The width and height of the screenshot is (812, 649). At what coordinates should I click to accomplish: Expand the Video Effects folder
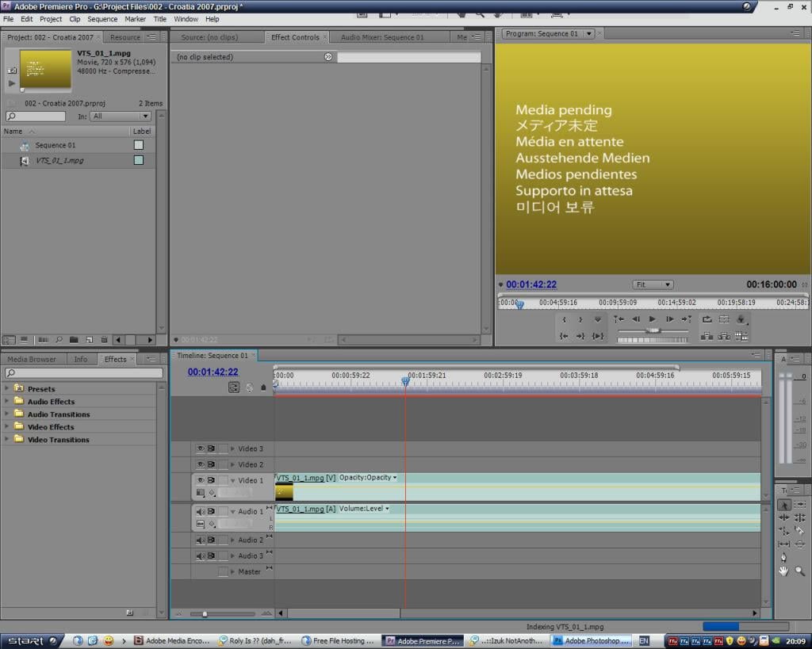(x=7, y=427)
